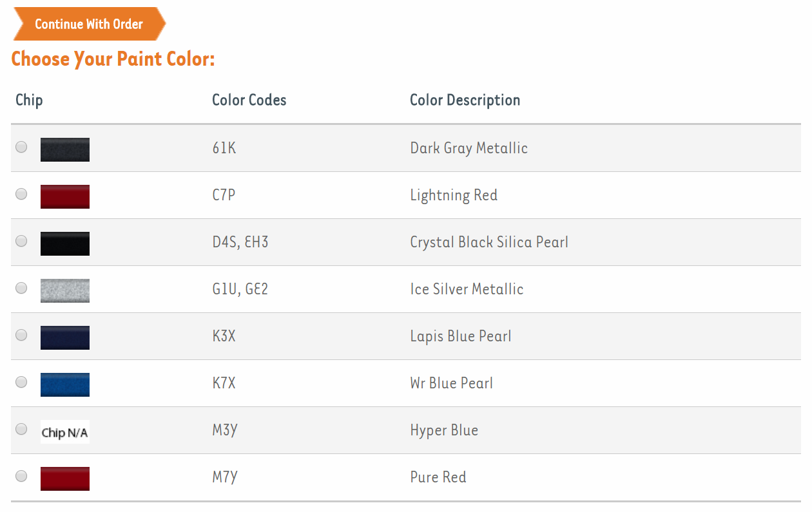Screen dimensions: 812x512
Task: Select Crystal Black Silica Pearl radio button
Action: (x=21, y=241)
